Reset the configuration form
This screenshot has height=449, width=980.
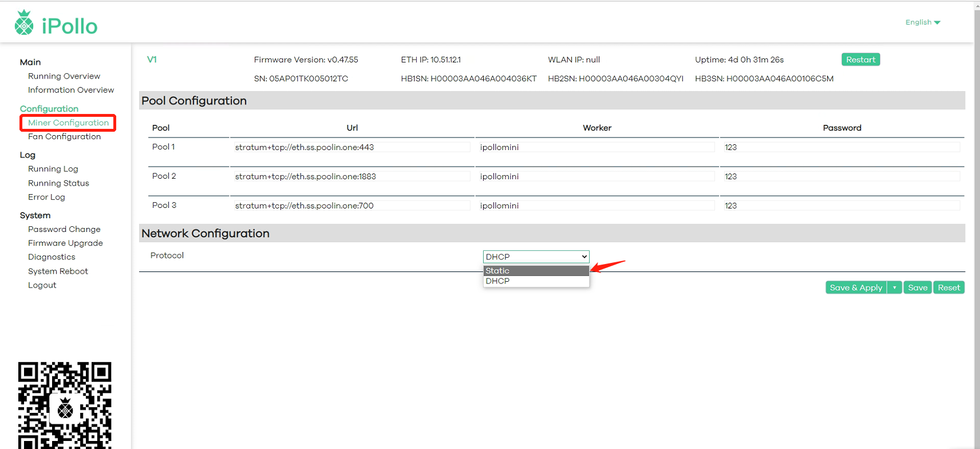pyautogui.click(x=949, y=287)
